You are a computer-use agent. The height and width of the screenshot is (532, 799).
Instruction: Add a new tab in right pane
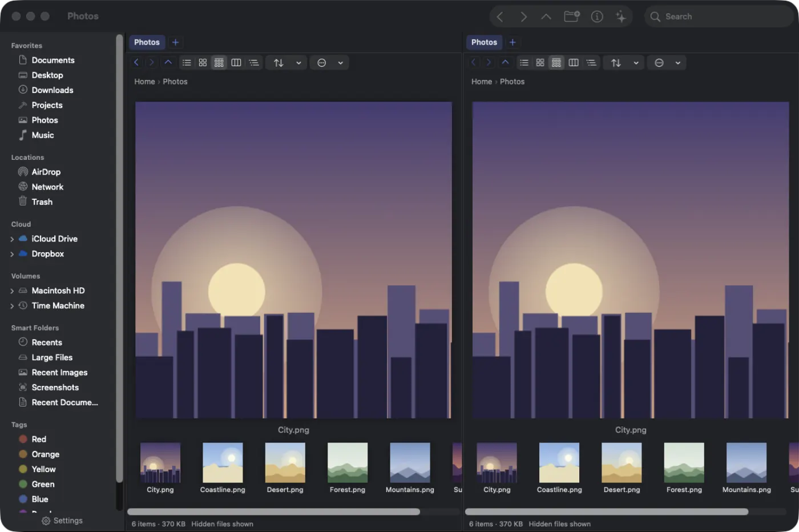(x=513, y=42)
